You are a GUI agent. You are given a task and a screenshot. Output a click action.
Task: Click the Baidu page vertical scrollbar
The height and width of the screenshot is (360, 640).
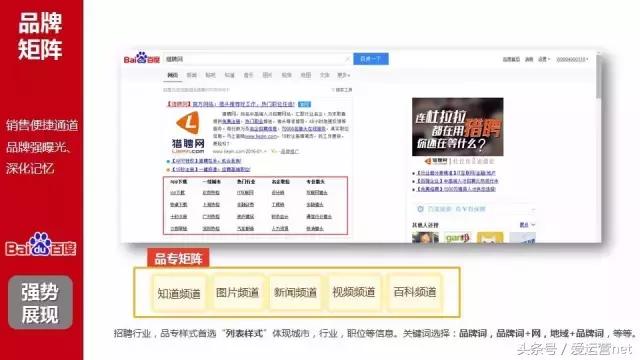click(598, 77)
